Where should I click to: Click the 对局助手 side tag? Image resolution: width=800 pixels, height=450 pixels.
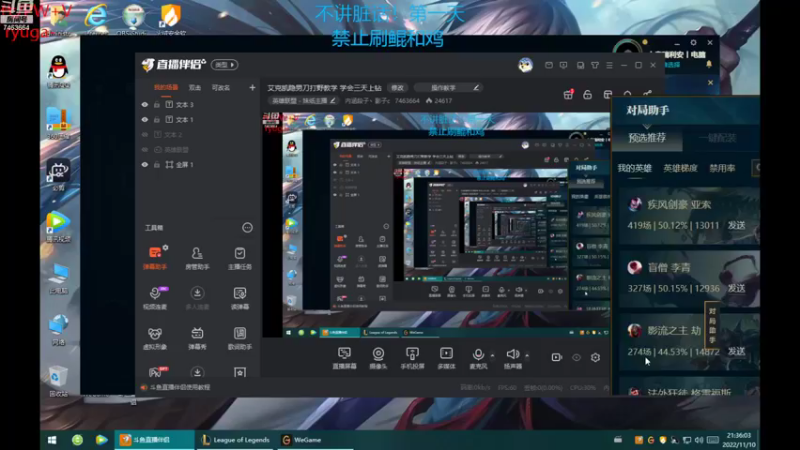click(712, 324)
